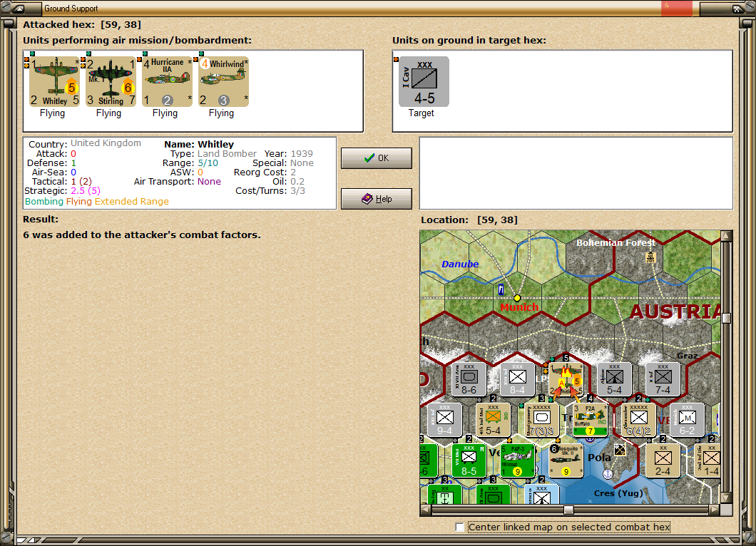756x546 pixels.
Task: Click the XLVII Arm 8-6 counter on map
Action: pyautogui.click(x=469, y=380)
